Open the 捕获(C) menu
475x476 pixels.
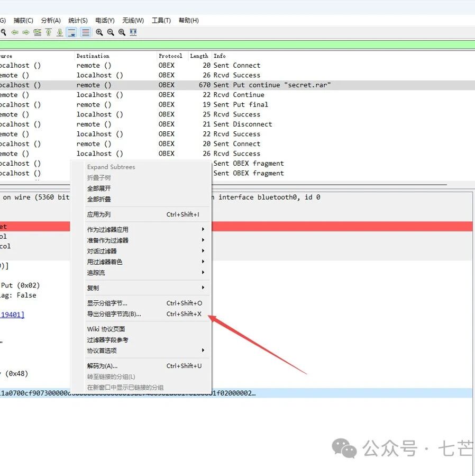click(x=23, y=20)
